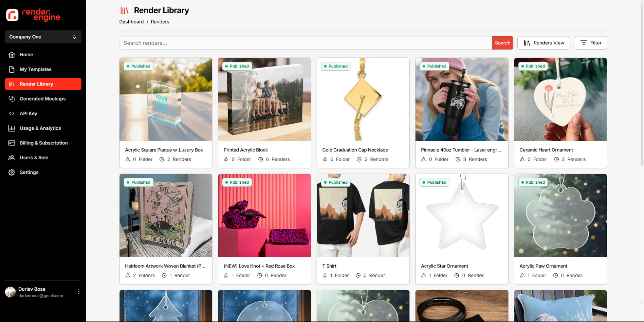Click the Settings gear icon
This screenshot has height=322, width=644.
pos(12,172)
